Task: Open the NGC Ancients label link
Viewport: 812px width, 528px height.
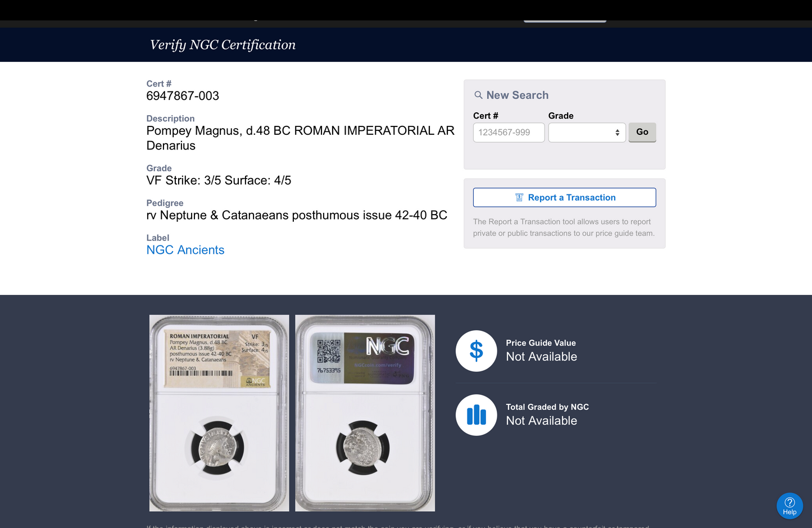Action: 185,250
